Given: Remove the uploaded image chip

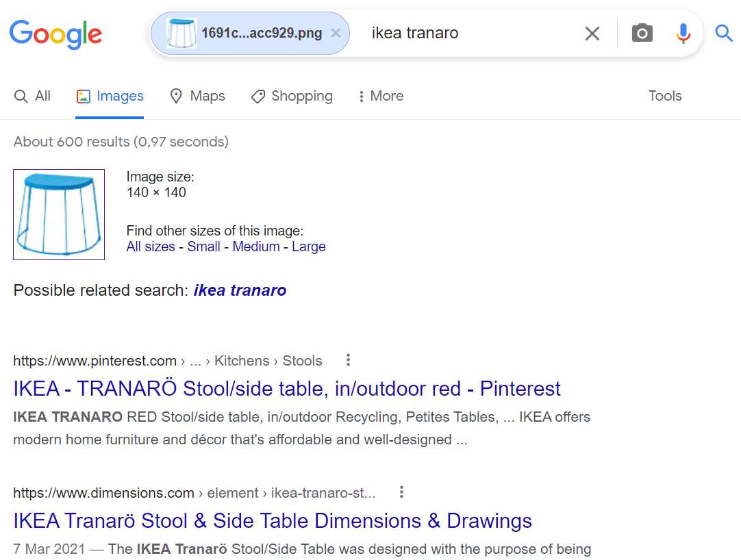Looking at the screenshot, I should [336, 33].
